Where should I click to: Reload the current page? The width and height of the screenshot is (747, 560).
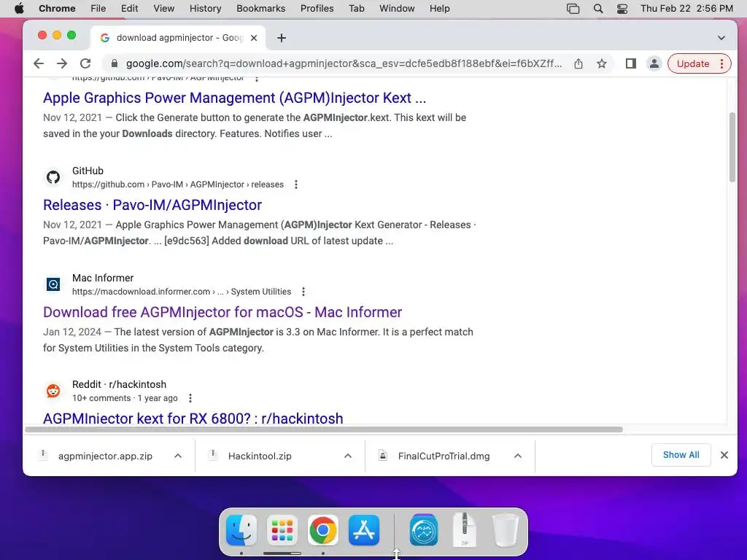[x=85, y=64]
